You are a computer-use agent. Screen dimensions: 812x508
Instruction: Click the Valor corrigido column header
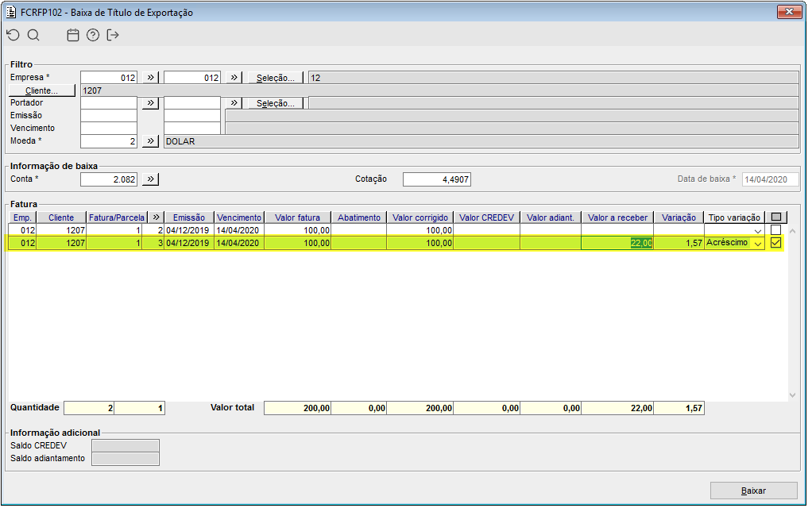click(420, 217)
